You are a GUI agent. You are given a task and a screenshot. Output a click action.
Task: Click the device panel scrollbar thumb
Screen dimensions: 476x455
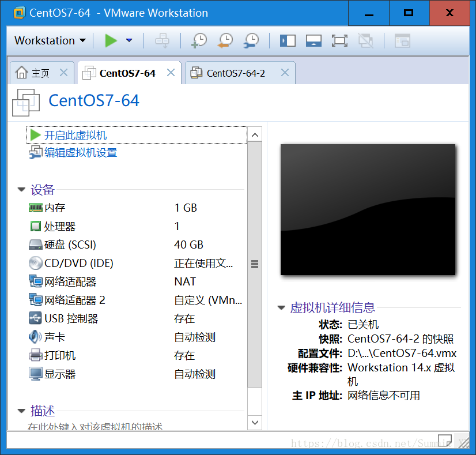click(x=255, y=264)
